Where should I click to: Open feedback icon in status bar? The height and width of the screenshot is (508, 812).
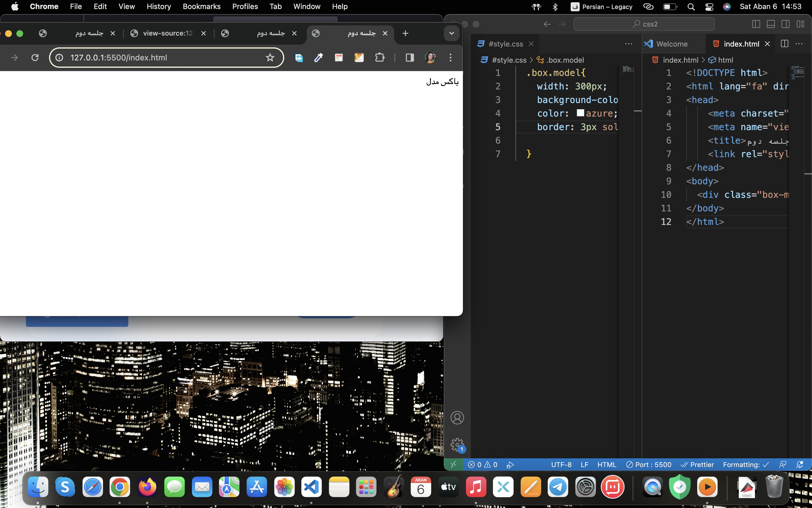782,465
